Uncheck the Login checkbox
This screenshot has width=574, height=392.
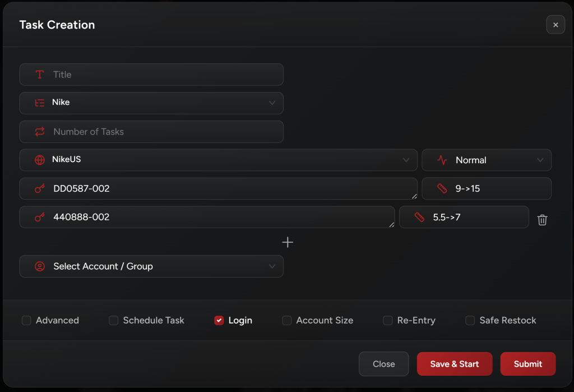[x=219, y=321]
